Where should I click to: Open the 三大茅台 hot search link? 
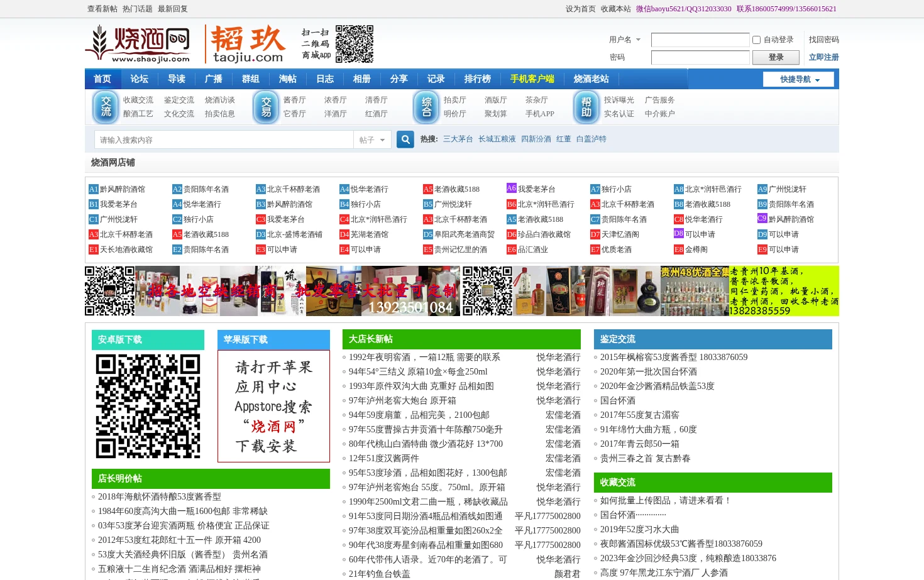(458, 139)
